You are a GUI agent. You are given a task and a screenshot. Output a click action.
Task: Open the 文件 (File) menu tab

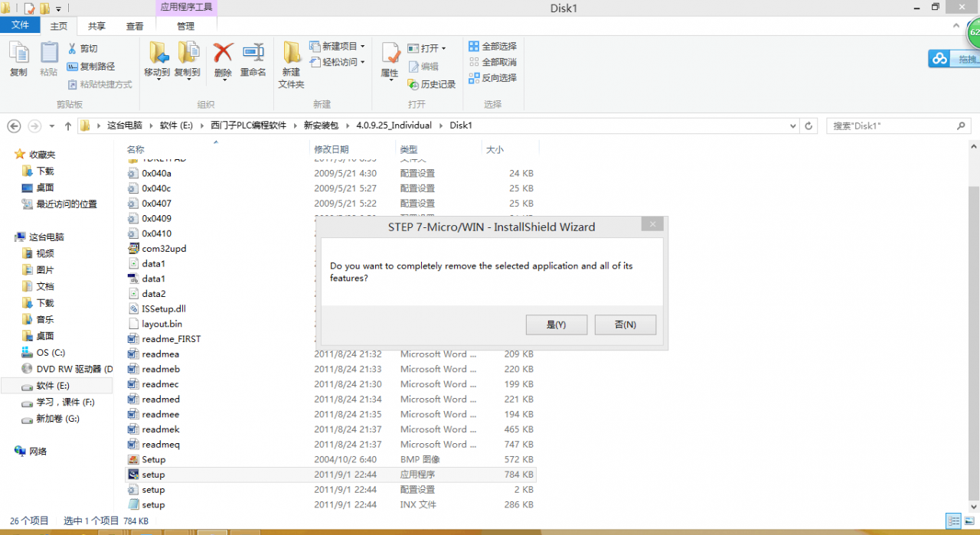click(x=21, y=25)
